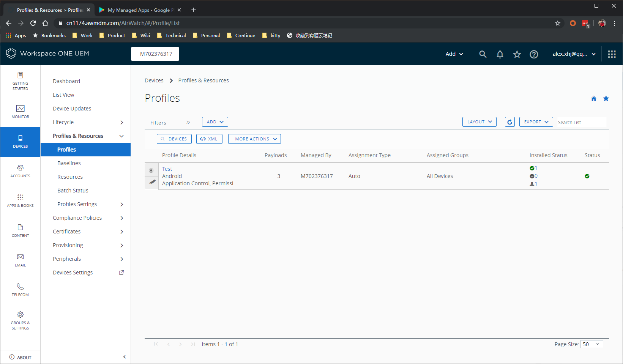This screenshot has width=623, height=364.
Task: Select the Devices sidebar icon
Action: click(x=20, y=141)
